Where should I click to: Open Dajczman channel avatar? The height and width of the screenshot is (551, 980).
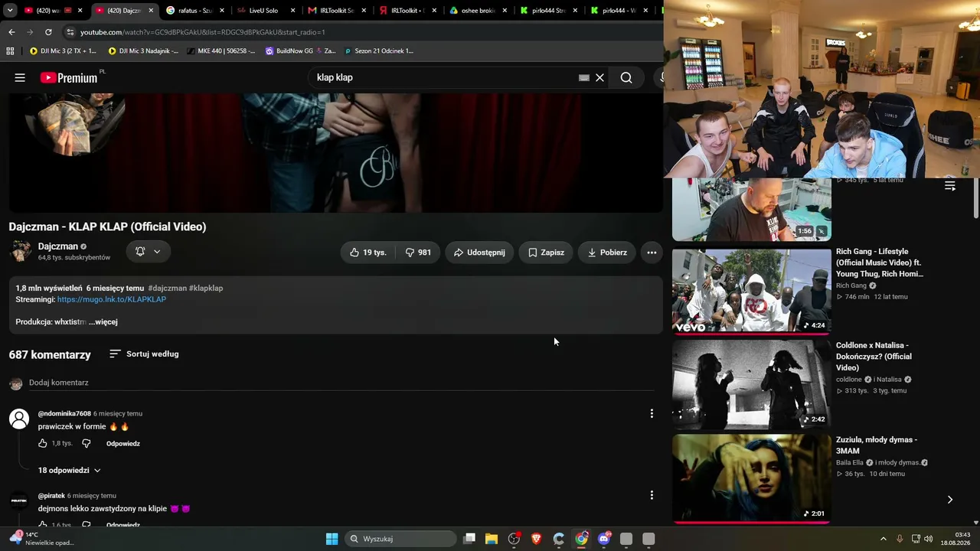[x=21, y=251]
